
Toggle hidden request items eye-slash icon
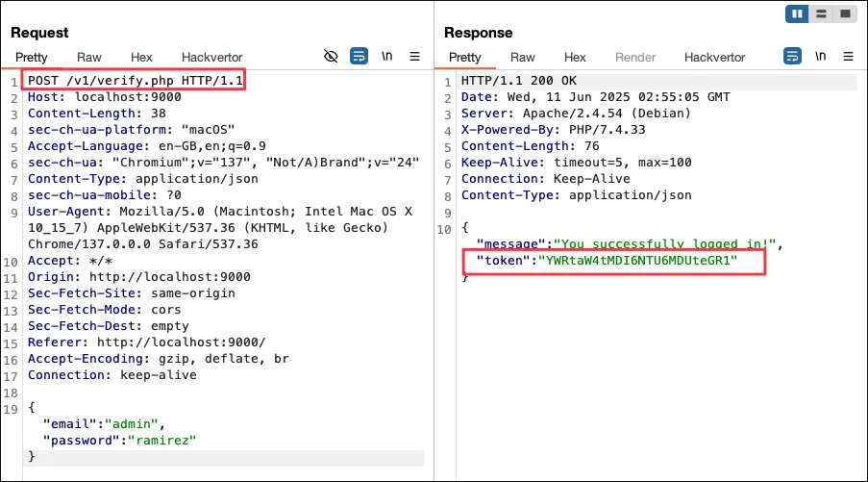[x=331, y=57]
